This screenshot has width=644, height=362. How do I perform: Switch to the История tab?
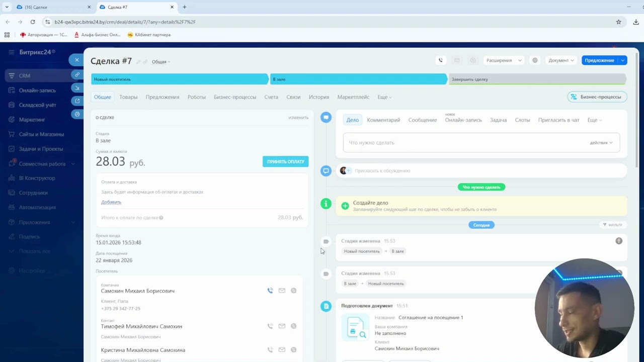point(319,97)
